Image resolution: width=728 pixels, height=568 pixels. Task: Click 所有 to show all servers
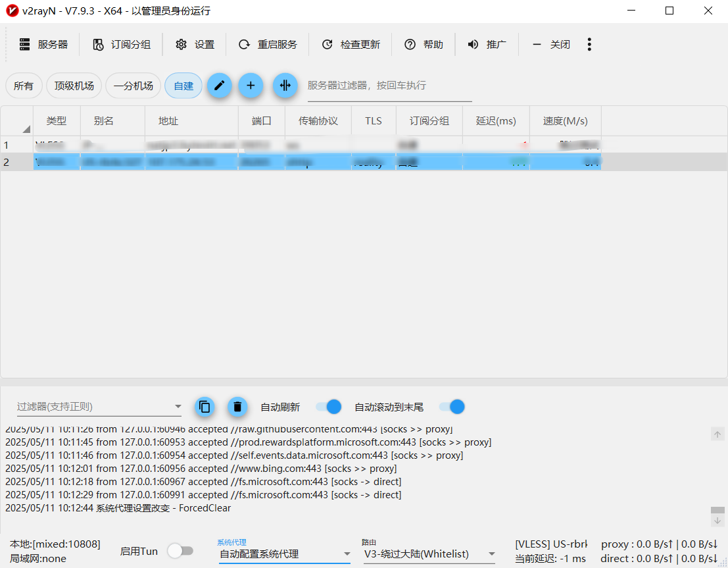tap(24, 86)
